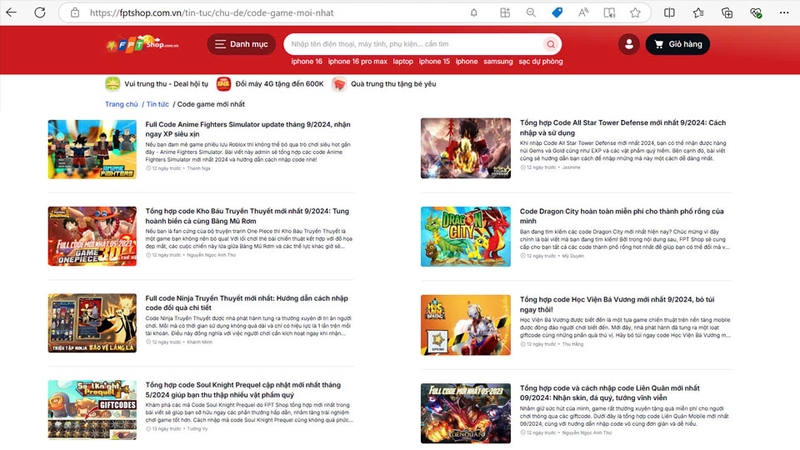Image resolution: width=800 pixels, height=450 pixels.
Task: Open the browser settings three-dot menu
Action: 784,13
